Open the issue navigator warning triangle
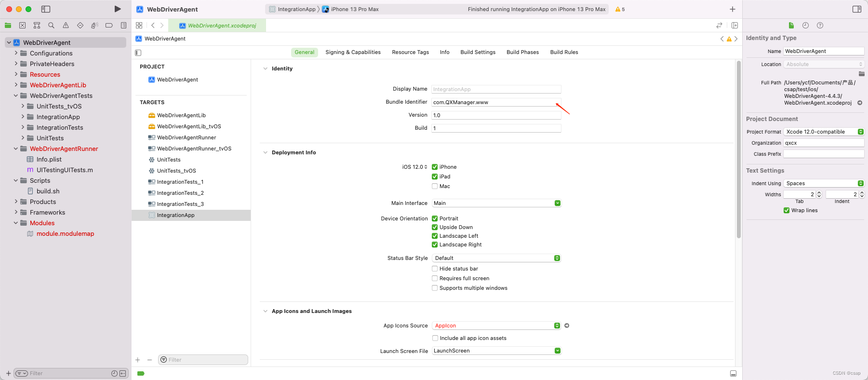Viewport: 868px width, 380px height. pos(66,25)
